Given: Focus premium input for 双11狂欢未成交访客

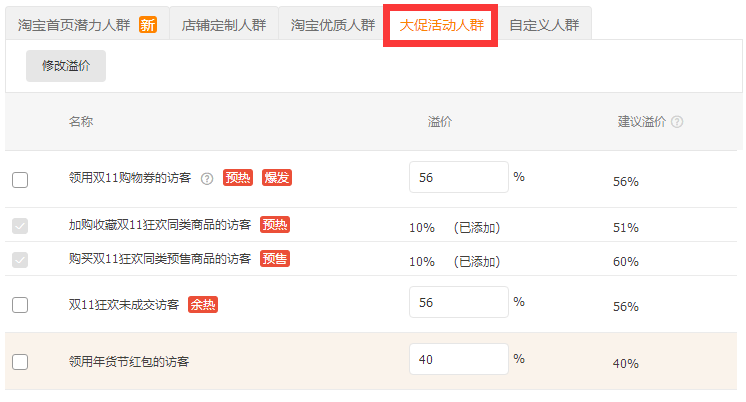Looking at the screenshot, I should 459,302.
